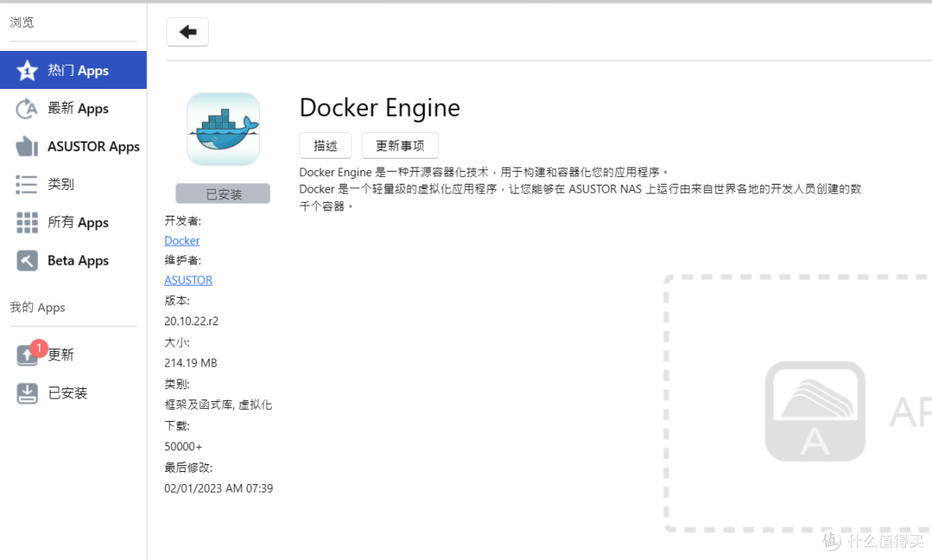The image size is (932, 560).
Task: Click the grey 已安装 button
Action: [x=223, y=194]
